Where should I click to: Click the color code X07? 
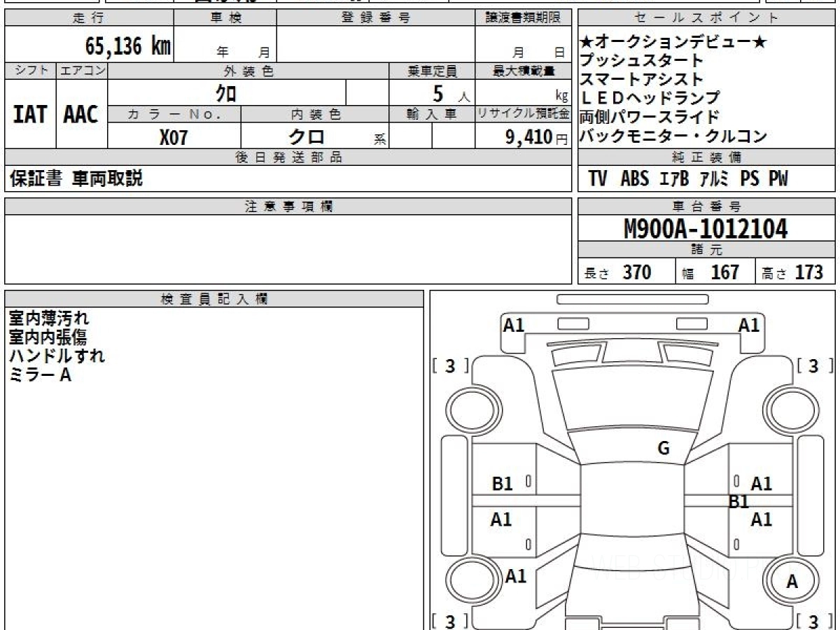pyautogui.click(x=174, y=137)
